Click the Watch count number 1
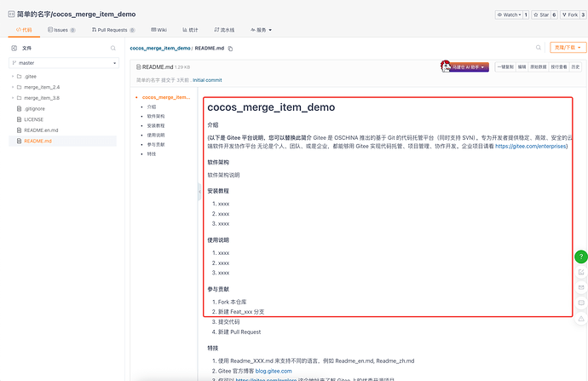This screenshot has height=381, width=588. (526, 15)
